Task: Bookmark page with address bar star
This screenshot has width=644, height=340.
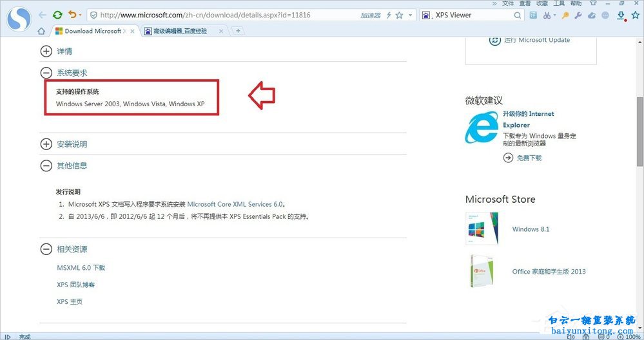Action: coord(399,15)
